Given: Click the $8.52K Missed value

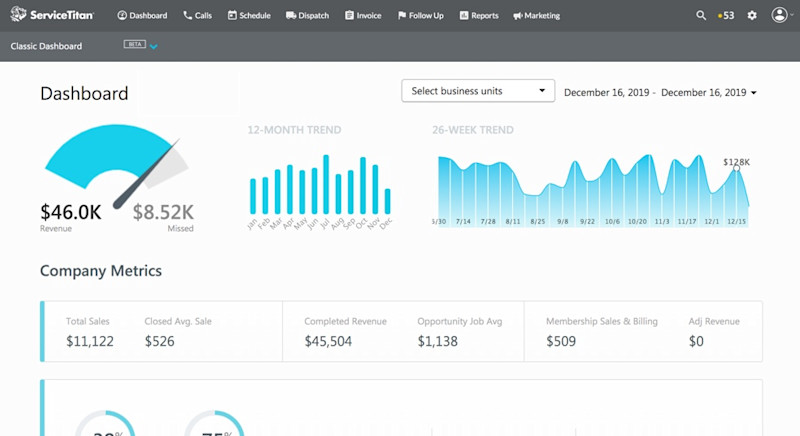Looking at the screenshot, I should (x=163, y=212).
